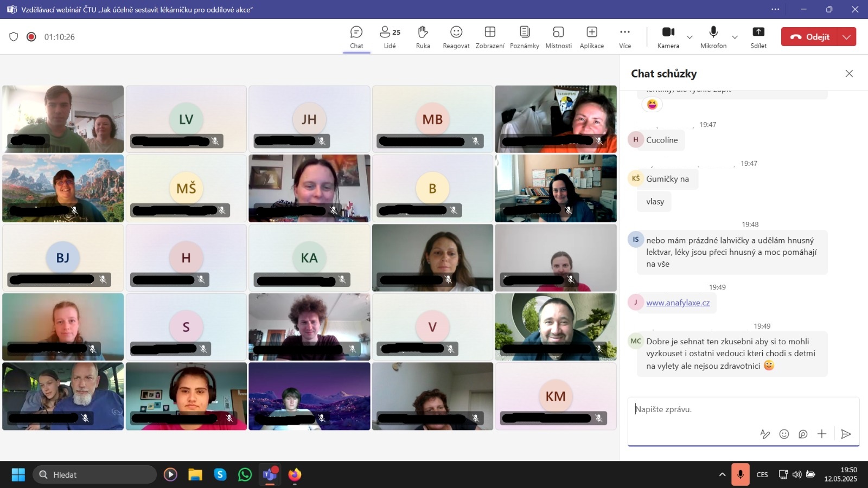Select the MŠ participant tile
868x488 pixels.
186,188
